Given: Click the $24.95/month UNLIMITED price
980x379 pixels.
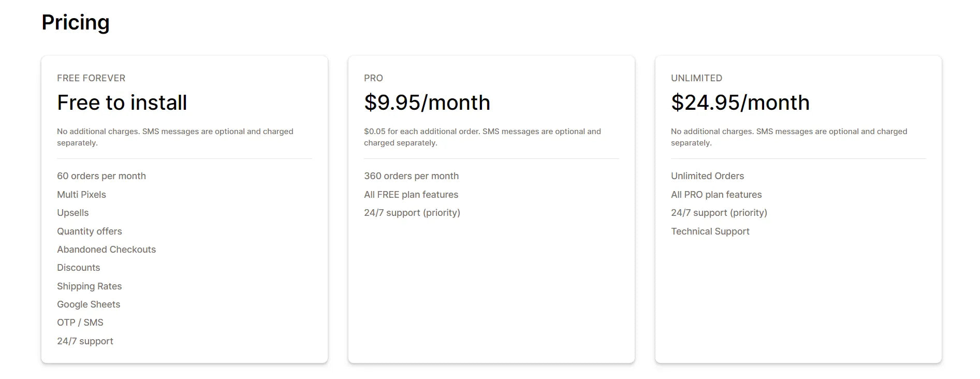Looking at the screenshot, I should pos(740,103).
